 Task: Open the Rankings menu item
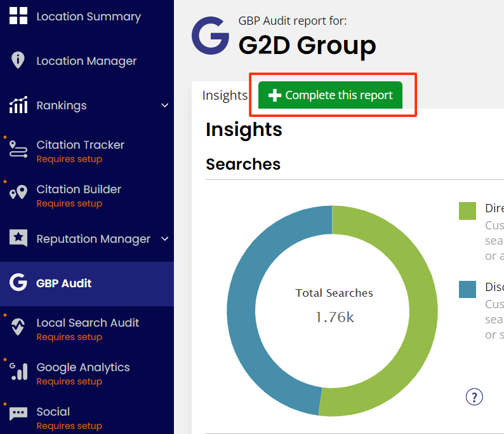point(87,105)
